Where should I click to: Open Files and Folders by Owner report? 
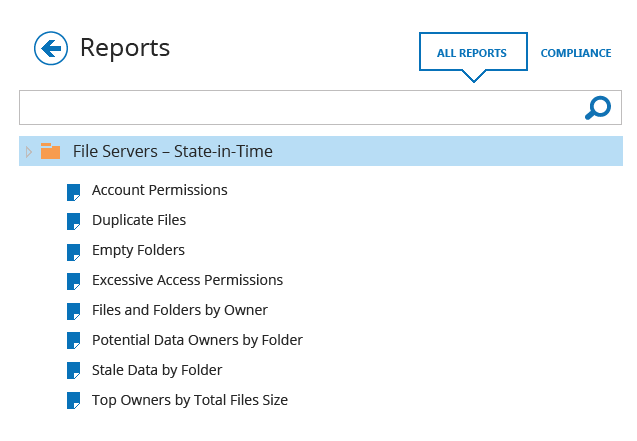tap(180, 310)
